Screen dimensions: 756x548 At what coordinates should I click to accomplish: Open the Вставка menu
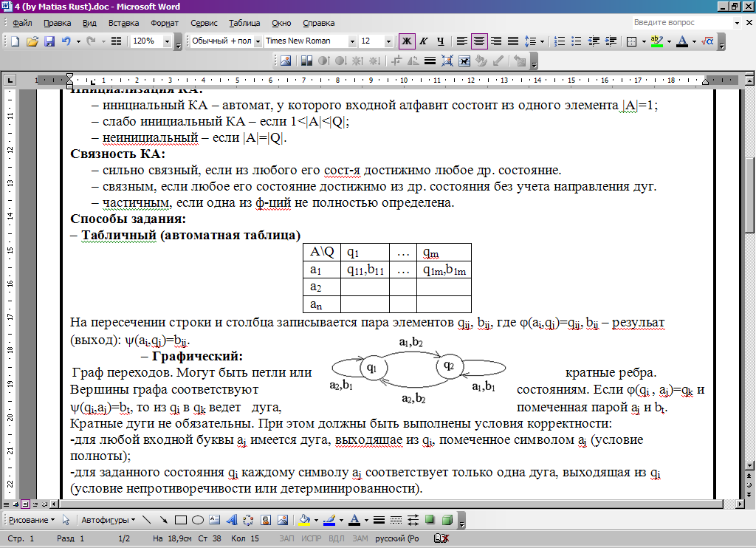click(123, 23)
